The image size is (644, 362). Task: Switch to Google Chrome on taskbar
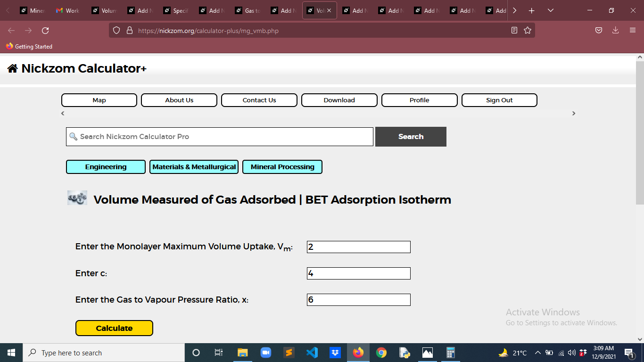tap(381, 353)
